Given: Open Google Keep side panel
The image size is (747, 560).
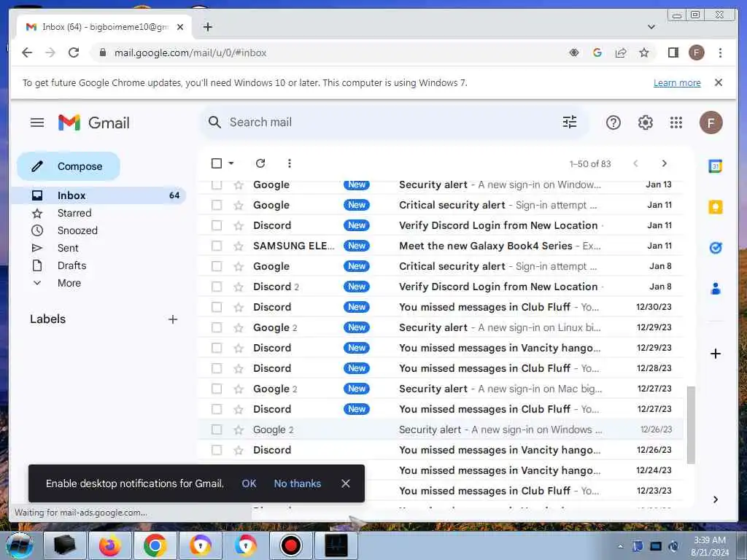Looking at the screenshot, I should click(x=715, y=207).
